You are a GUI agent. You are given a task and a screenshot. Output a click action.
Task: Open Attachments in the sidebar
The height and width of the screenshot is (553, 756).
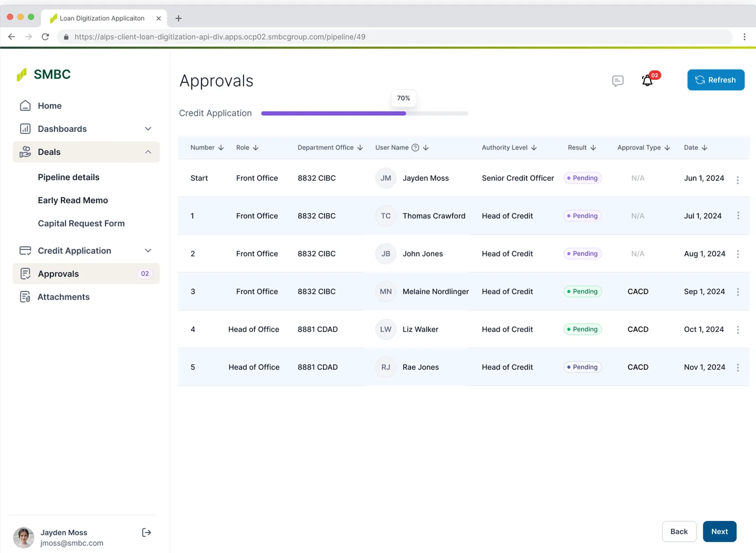pyautogui.click(x=63, y=297)
